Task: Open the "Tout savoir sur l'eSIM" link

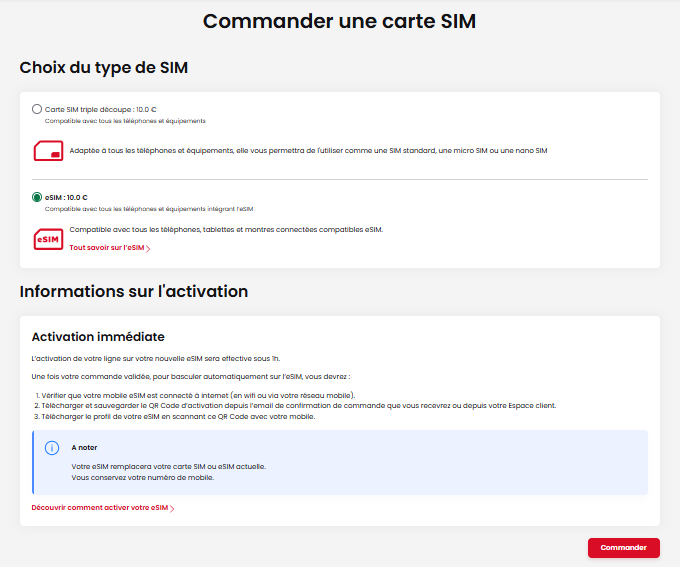Action: point(107,248)
